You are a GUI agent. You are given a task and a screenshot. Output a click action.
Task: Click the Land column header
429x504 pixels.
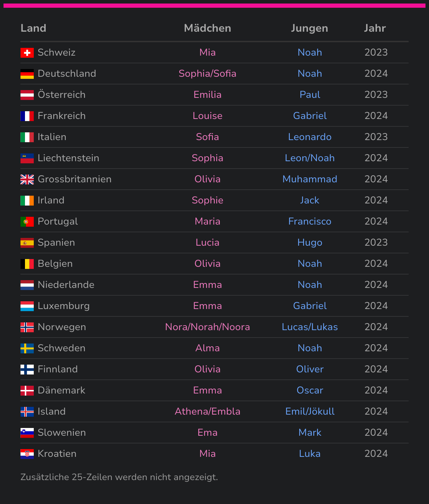pos(33,28)
